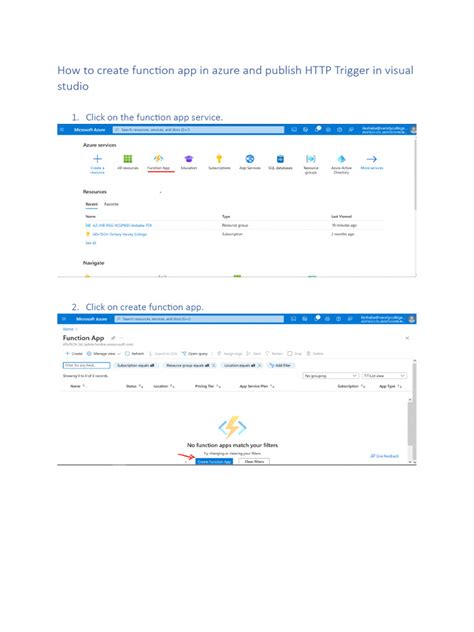Click the Microsoft Azure logo in the home header

tap(89, 130)
